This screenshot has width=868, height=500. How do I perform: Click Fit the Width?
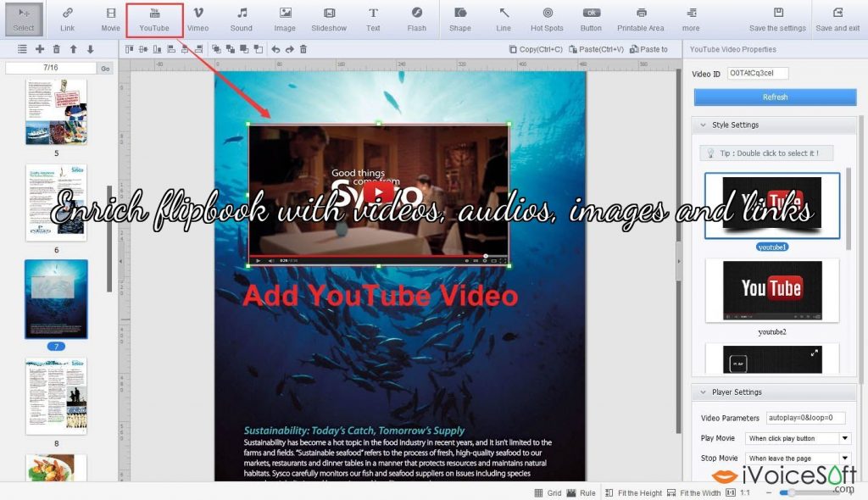[x=694, y=493]
